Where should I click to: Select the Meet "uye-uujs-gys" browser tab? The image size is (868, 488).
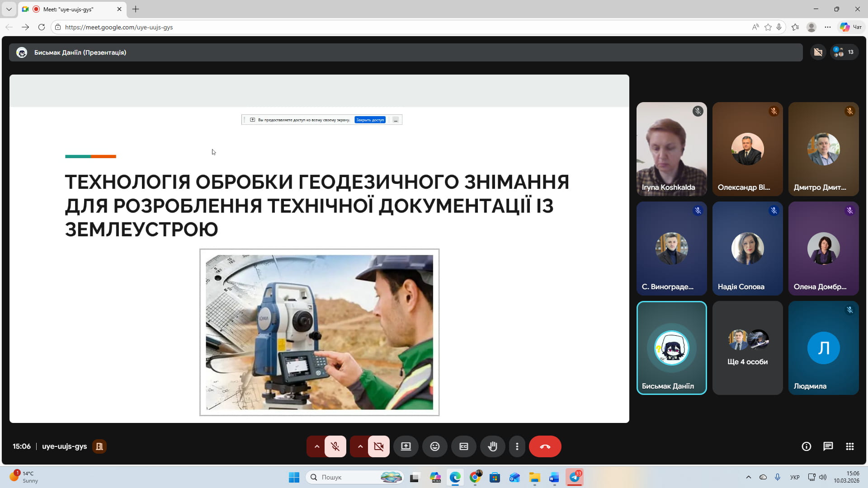[72, 9]
